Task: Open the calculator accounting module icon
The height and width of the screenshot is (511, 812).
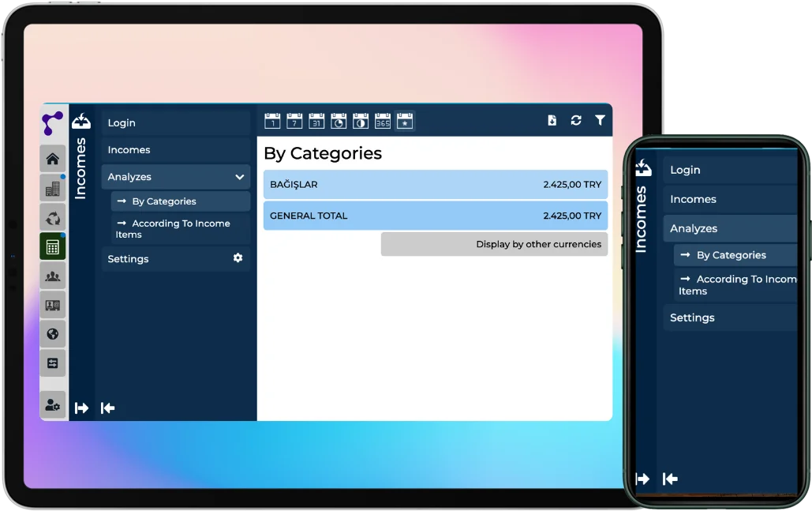Action: tap(53, 246)
